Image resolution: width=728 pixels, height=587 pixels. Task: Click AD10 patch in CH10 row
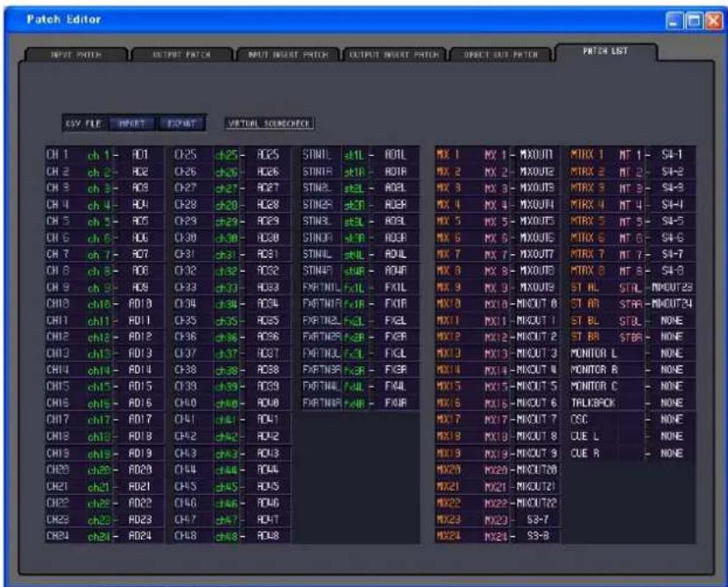click(140, 304)
